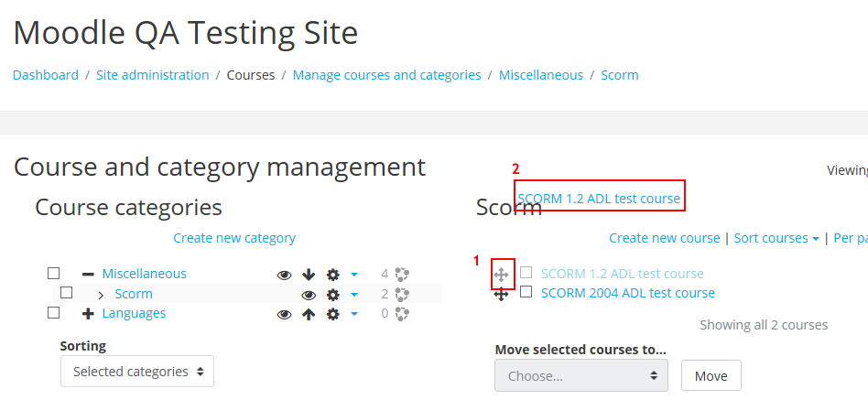
Task: Check the Scorm category checkbox
Action: 67,292
